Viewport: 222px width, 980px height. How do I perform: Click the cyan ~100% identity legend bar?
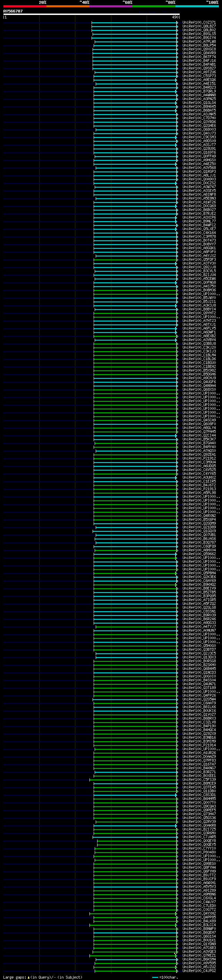pos(197,6)
